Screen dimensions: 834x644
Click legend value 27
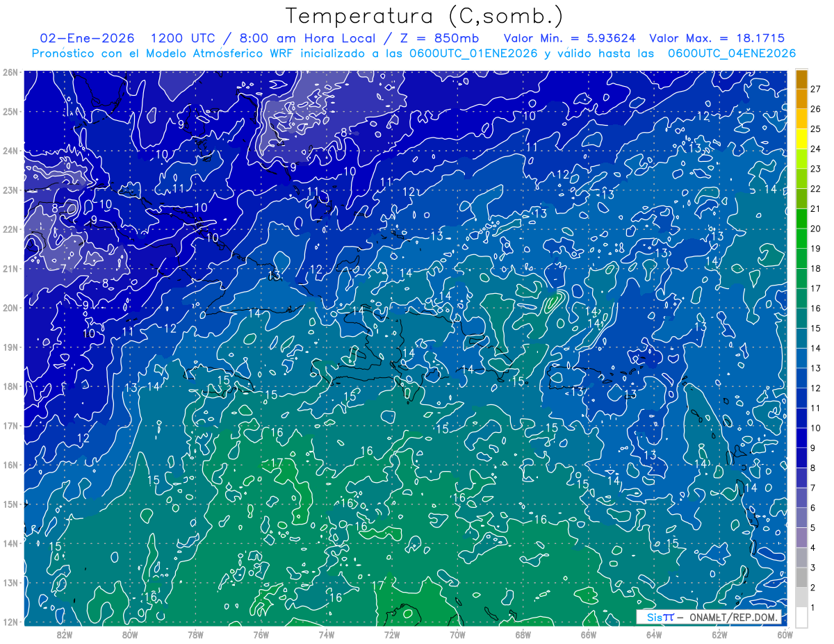(816, 89)
